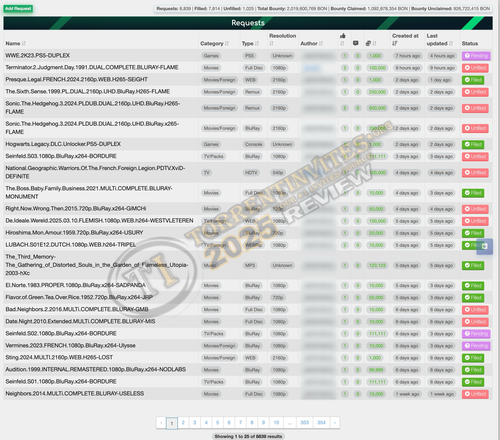Click 'Showing 1 to 25 of 8839 results'

coord(248,436)
